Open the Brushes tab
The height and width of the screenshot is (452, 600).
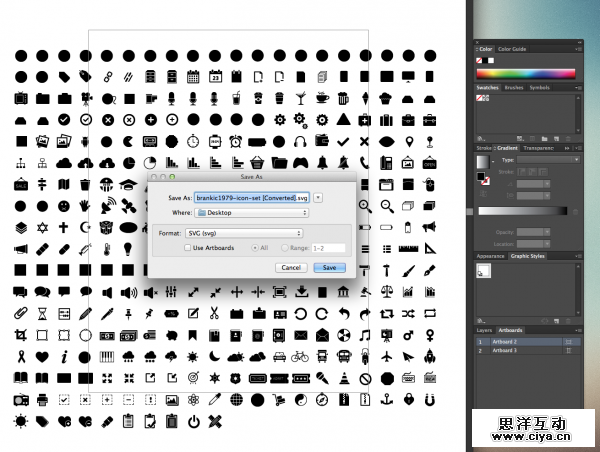[x=513, y=88]
